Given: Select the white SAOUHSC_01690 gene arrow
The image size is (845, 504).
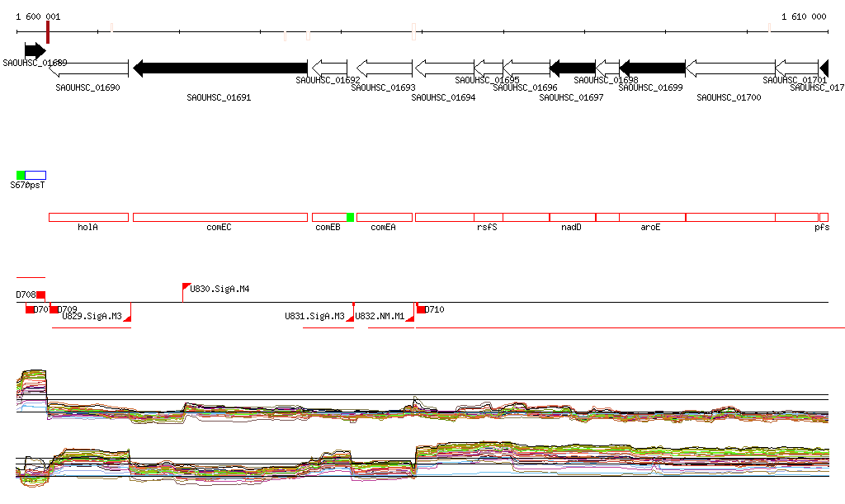Looking at the screenshot, I should (x=88, y=68).
